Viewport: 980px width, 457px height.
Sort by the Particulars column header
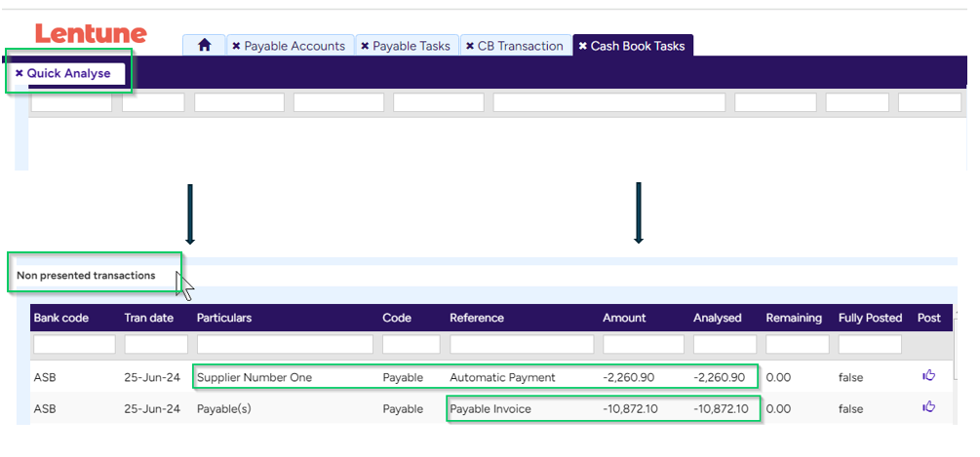223,318
